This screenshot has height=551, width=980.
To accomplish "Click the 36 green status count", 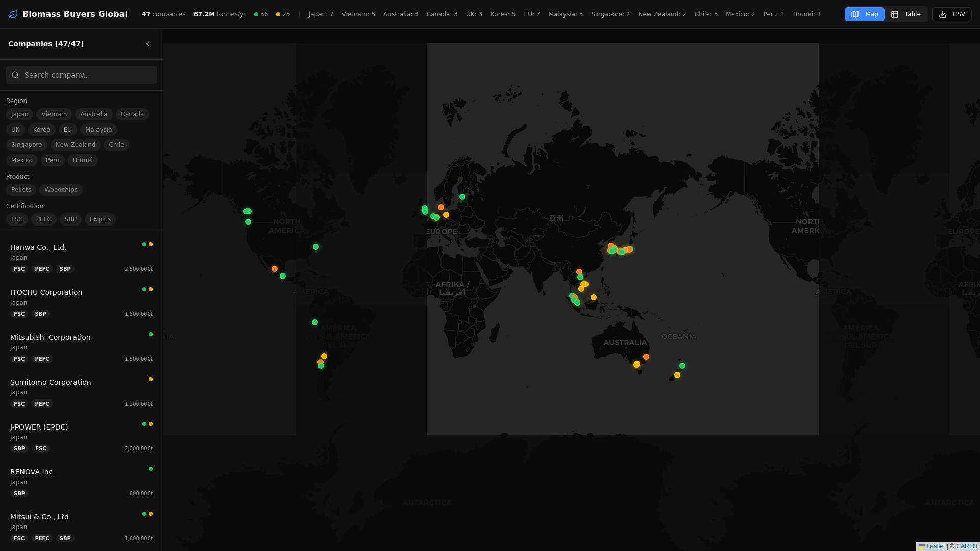I will click(x=261, y=14).
